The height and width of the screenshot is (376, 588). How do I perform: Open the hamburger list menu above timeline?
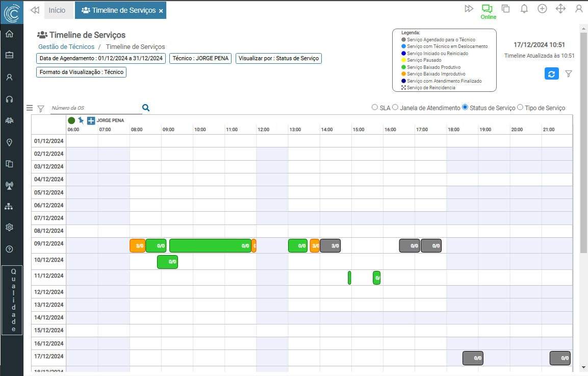[30, 108]
